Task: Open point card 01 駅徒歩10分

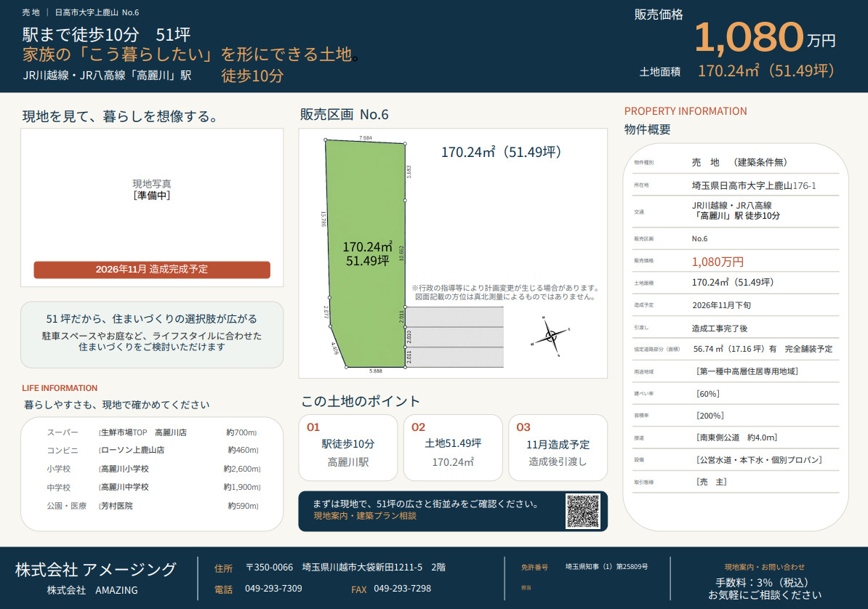Action: 347,448
